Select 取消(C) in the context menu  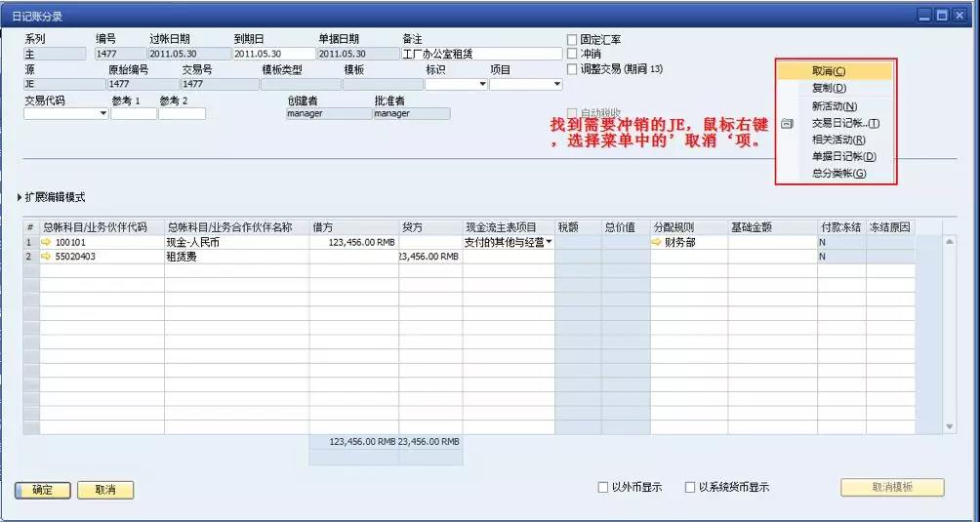click(829, 71)
